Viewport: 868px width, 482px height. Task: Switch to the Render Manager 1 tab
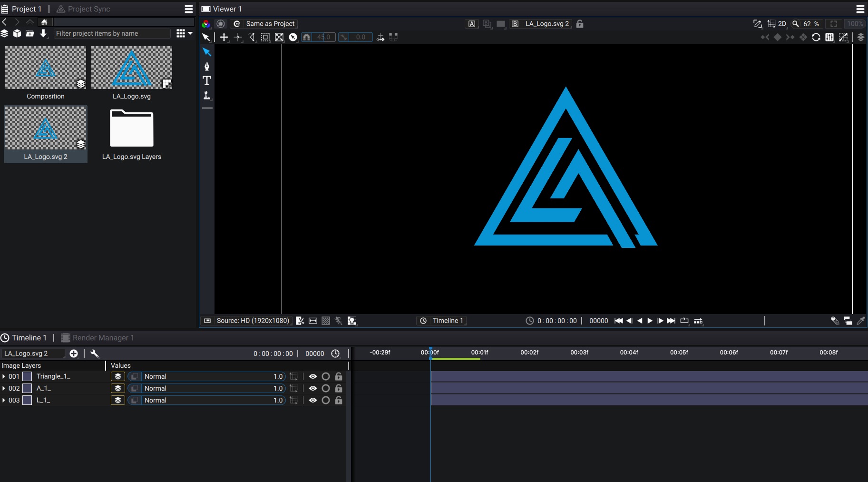coord(98,338)
